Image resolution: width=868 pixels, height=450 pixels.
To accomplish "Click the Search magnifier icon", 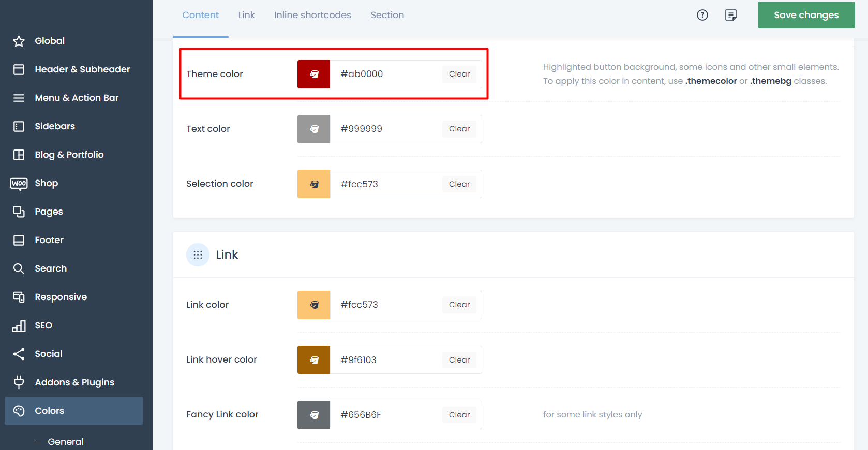I will point(19,268).
